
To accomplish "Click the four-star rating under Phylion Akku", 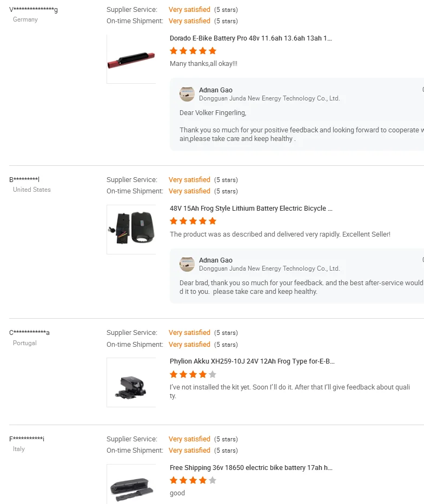I will click(193, 374).
